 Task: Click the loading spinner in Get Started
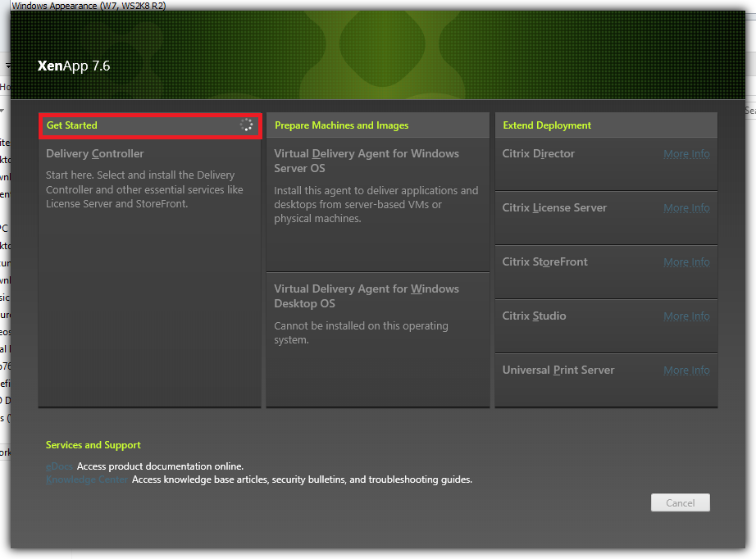(246, 125)
